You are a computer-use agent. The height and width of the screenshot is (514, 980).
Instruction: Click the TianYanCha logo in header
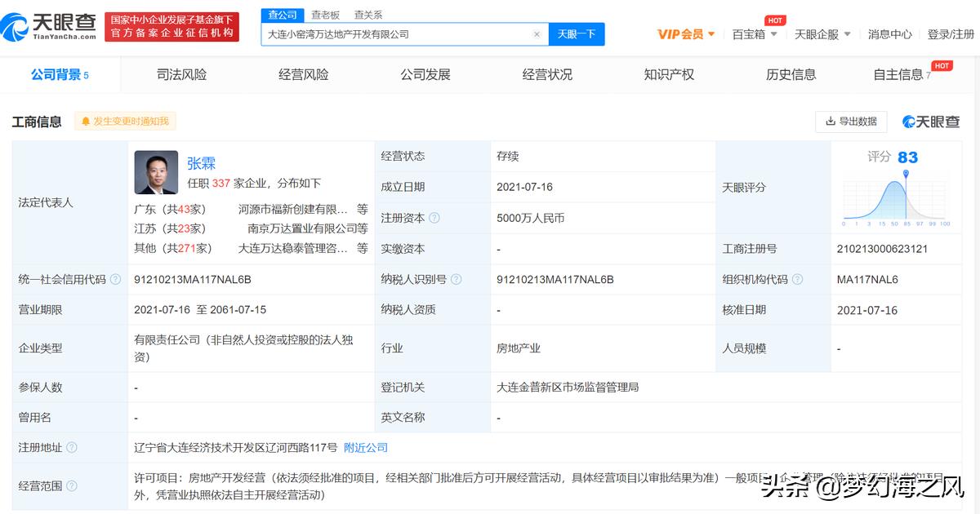point(49,26)
